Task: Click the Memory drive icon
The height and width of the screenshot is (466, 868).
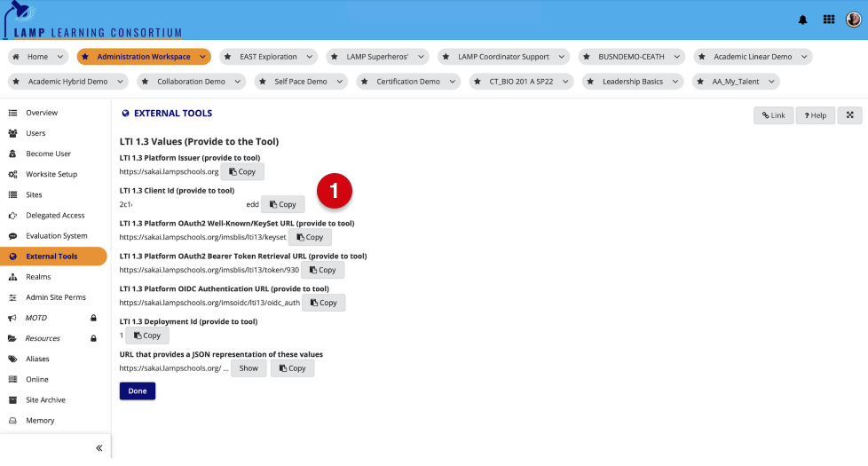Action: coord(12,421)
